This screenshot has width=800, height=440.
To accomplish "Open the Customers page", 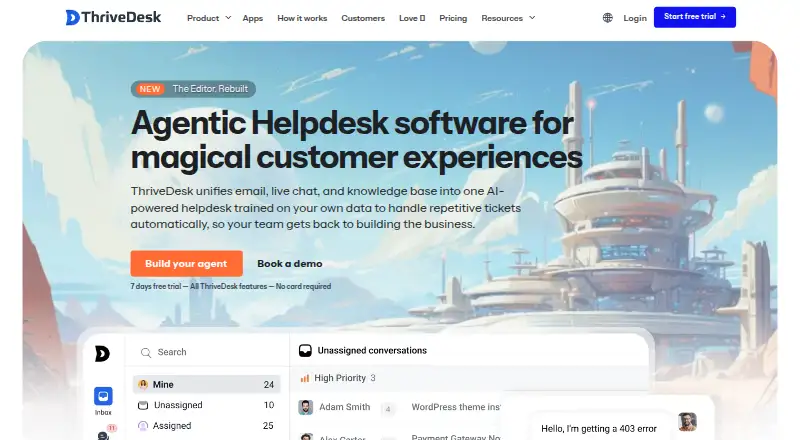I will click(363, 18).
